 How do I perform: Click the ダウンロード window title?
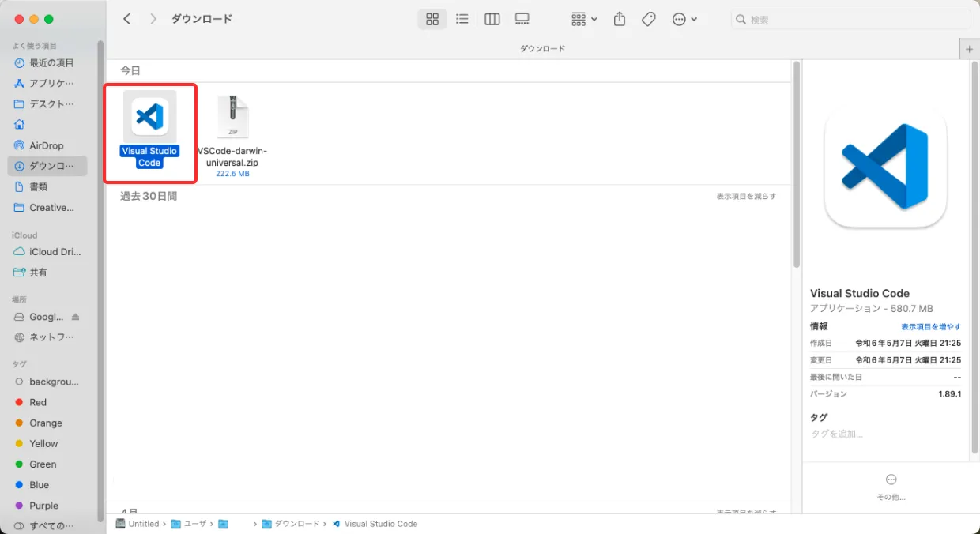[202, 19]
